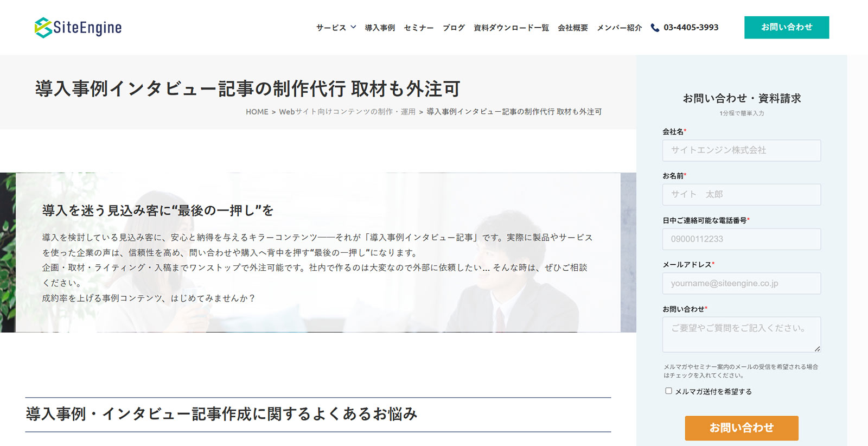Viewport: 868px width, 446px height.
Task: Click the phone icon beside 03-4405-3993
Action: (655, 28)
